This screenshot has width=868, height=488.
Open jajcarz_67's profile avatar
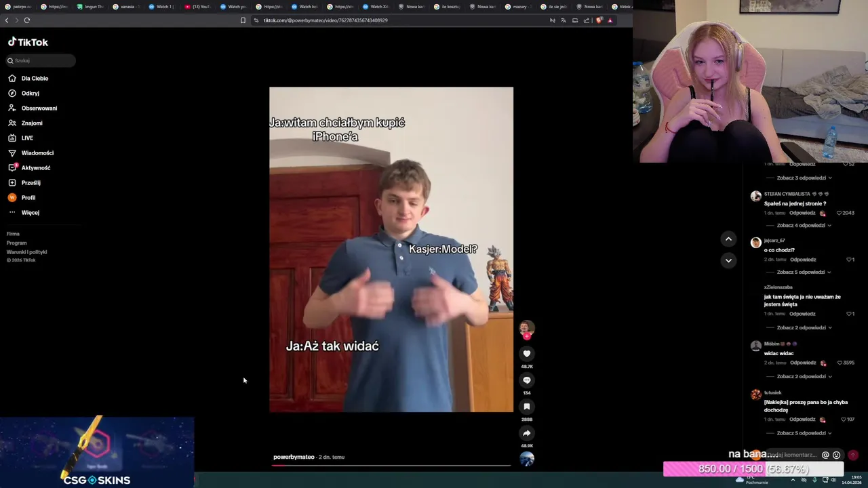(x=755, y=243)
